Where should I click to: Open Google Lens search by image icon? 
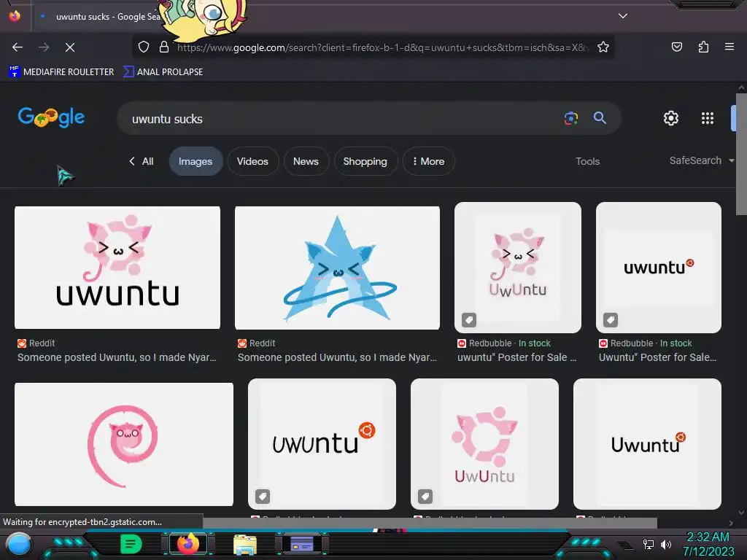(x=570, y=118)
